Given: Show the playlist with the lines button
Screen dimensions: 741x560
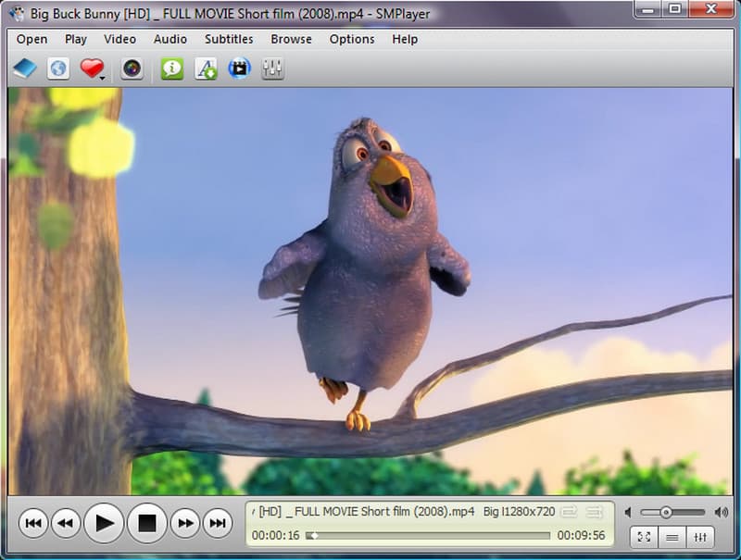Looking at the screenshot, I should [672, 538].
